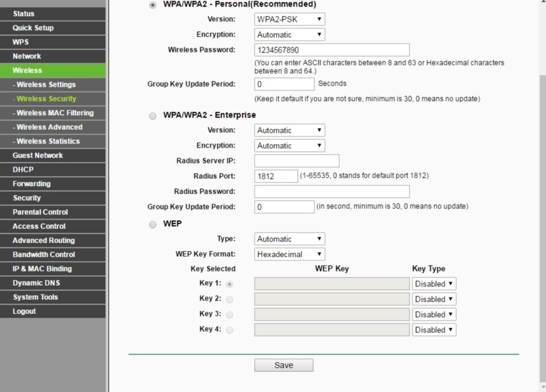
Task: Open the WPA2-PSK Version dropdown
Action: (290, 19)
